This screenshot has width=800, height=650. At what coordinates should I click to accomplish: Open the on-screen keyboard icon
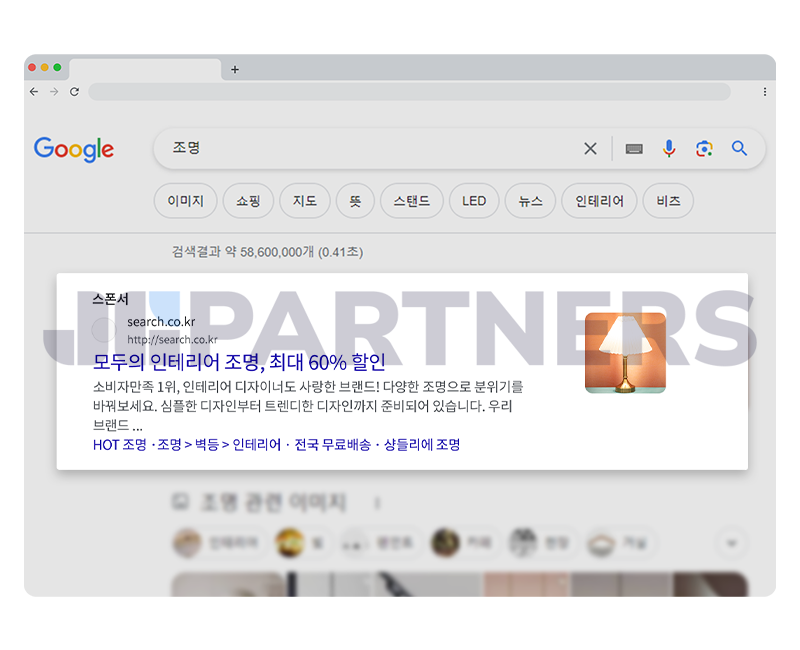pyautogui.click(x=633, y=147)
